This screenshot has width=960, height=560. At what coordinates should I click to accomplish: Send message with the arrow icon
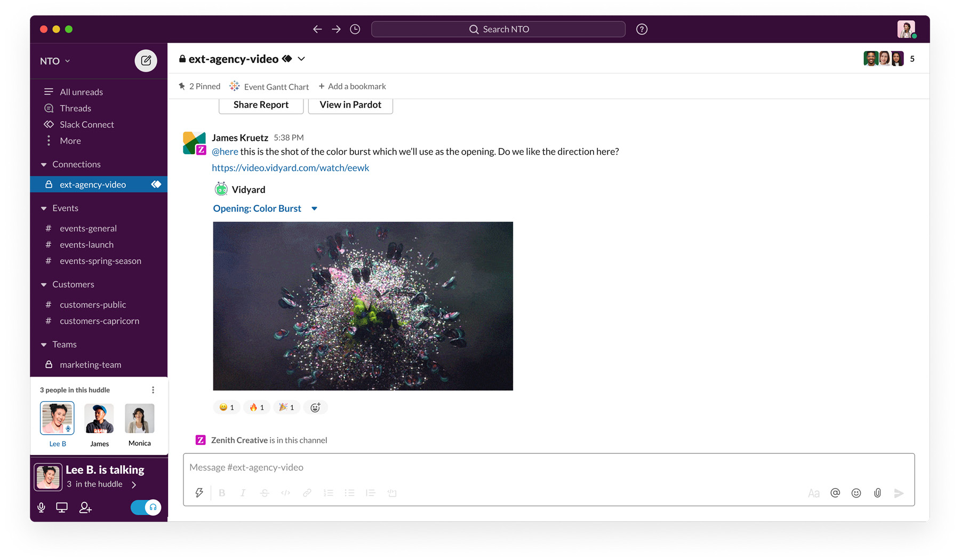899,493
